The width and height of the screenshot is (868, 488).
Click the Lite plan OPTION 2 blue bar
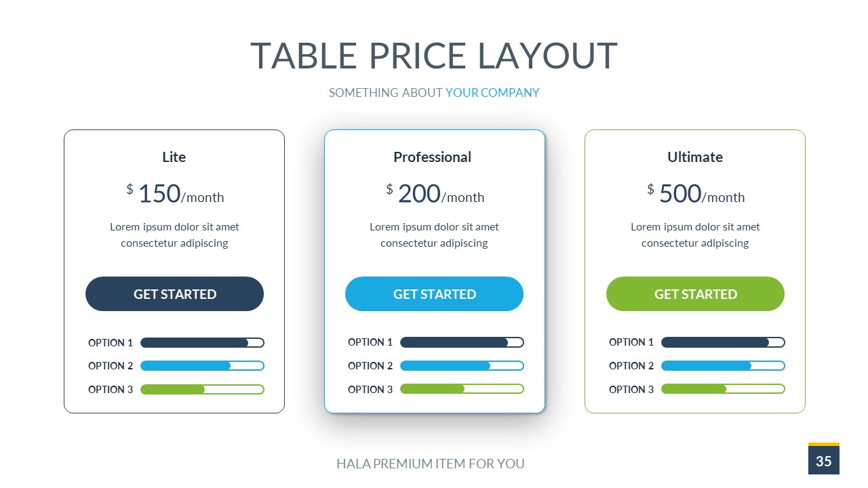[x=202, y=366]
